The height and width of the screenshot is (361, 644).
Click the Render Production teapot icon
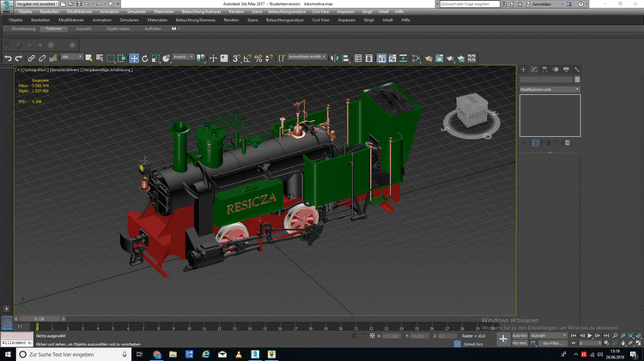(450, 58)
